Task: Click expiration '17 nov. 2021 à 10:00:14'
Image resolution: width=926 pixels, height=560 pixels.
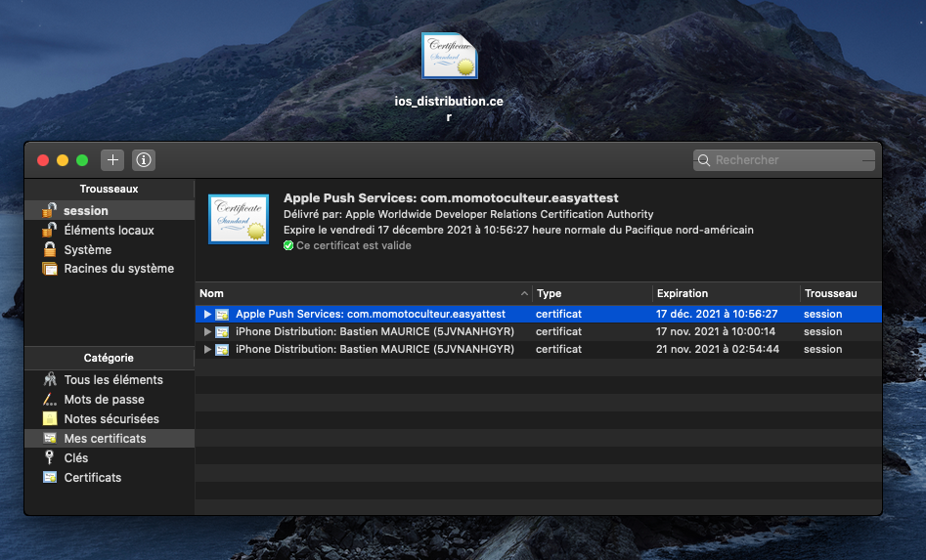Action: [715, 331]
